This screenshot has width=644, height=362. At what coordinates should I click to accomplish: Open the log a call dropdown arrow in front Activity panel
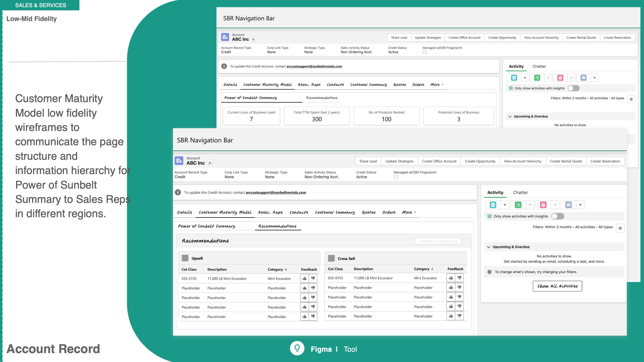click(x=505, y=205)
